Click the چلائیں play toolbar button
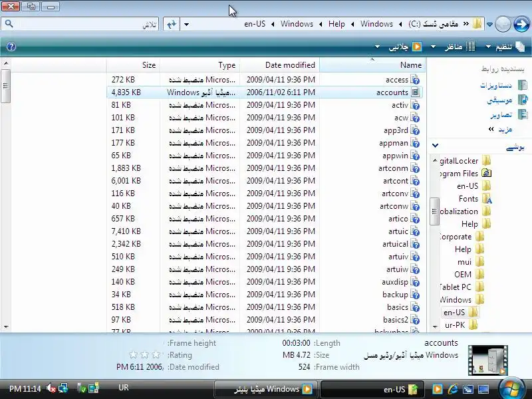Viewport: 532px width, 399px height. point(405,47)
